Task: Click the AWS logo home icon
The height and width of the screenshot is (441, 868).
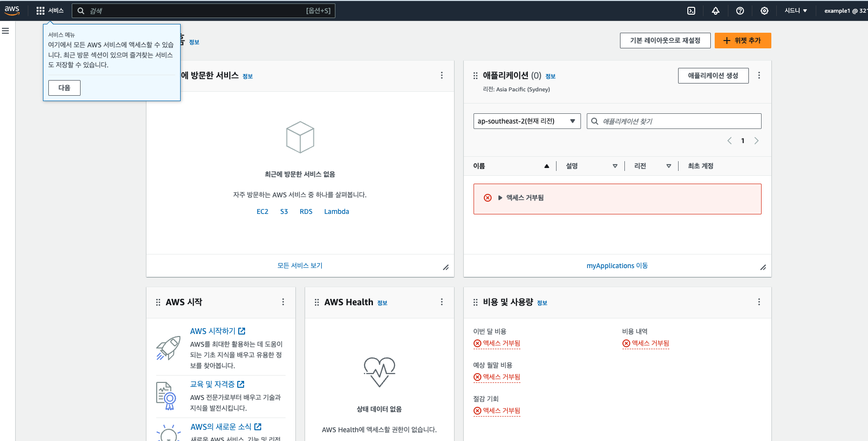Action: (12, 11)
